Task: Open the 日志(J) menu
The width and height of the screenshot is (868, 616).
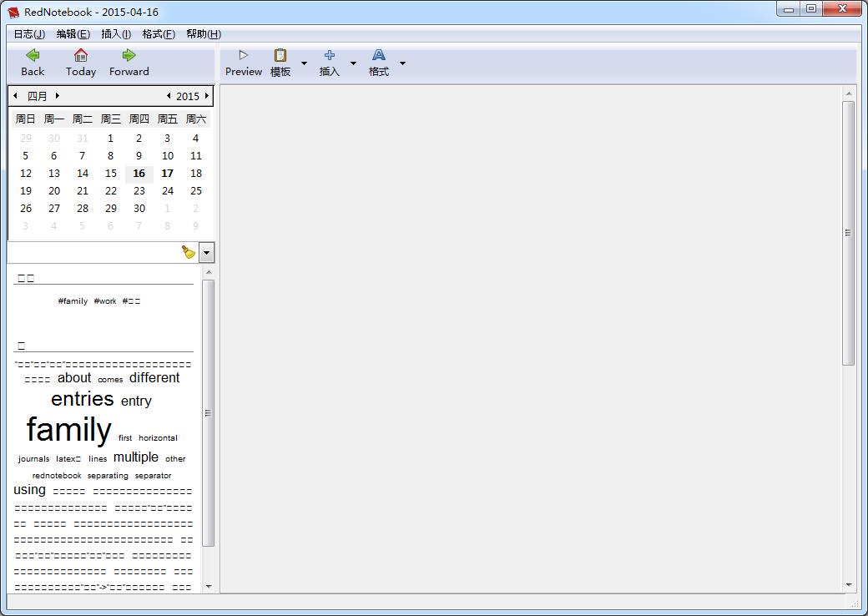Action: [x=29, y=34]
